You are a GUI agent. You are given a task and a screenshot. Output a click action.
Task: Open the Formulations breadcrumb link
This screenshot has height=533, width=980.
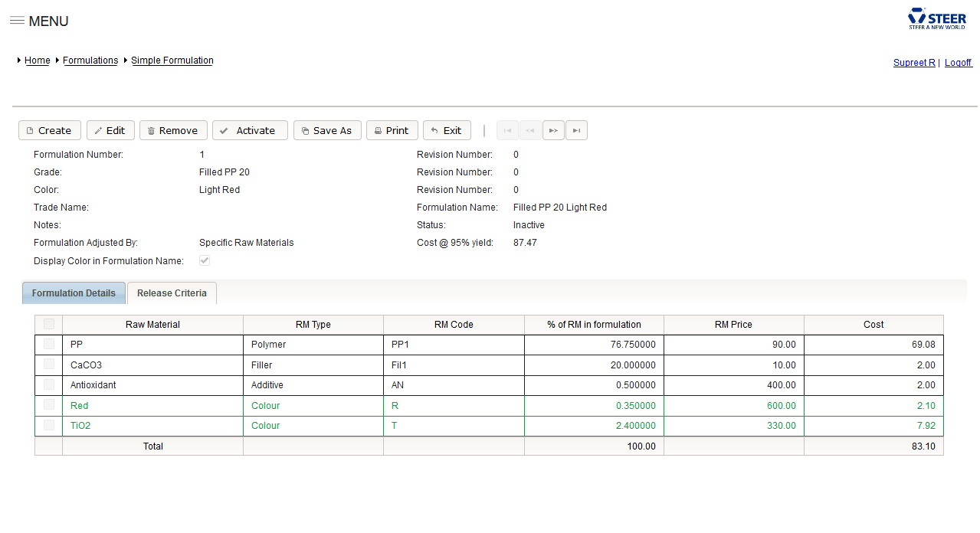pyautogui.click(x=90, y=60)
